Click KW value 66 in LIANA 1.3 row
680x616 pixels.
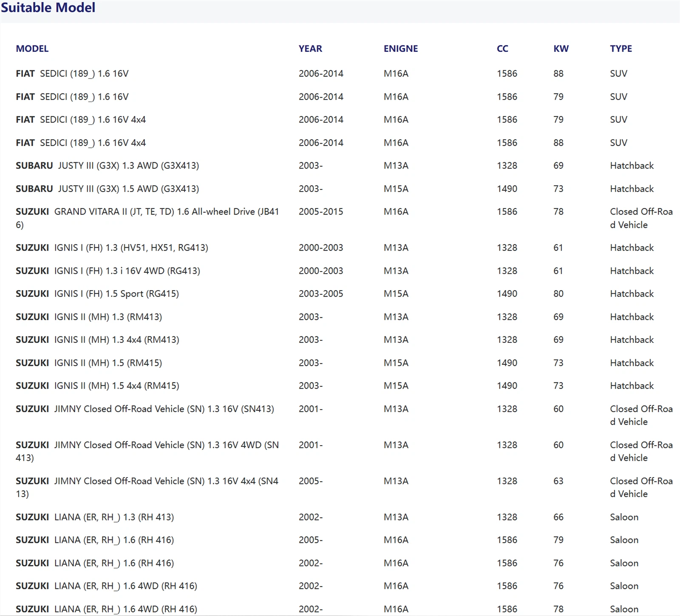558,517
